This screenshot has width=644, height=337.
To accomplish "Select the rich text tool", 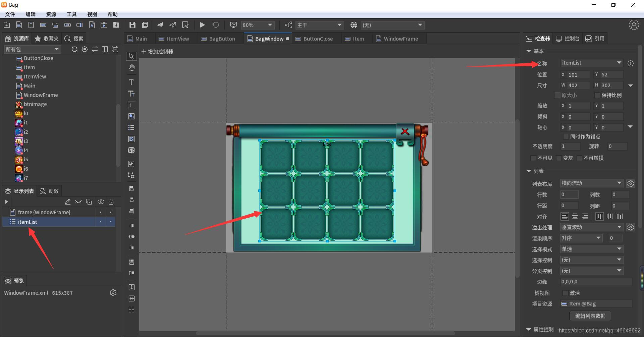I will (131, 94).
